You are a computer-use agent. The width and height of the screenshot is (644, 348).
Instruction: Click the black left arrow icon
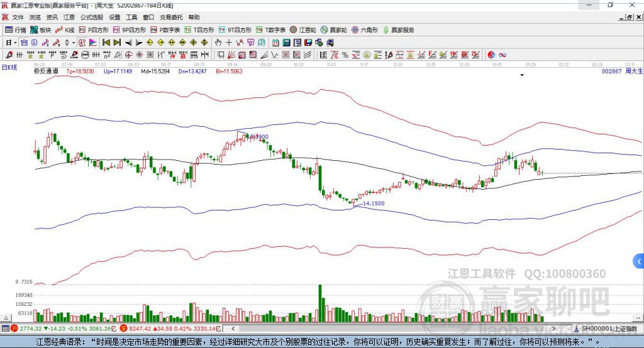point(128,43)
